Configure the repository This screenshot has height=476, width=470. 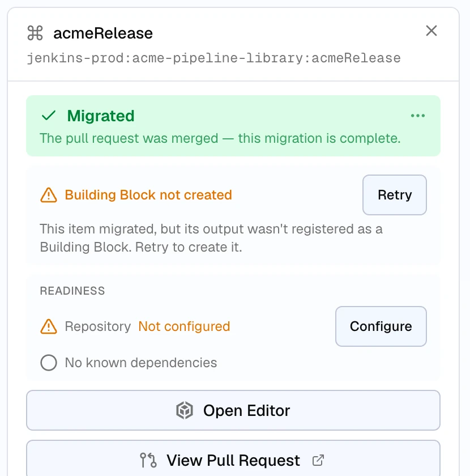coord(381,326)
